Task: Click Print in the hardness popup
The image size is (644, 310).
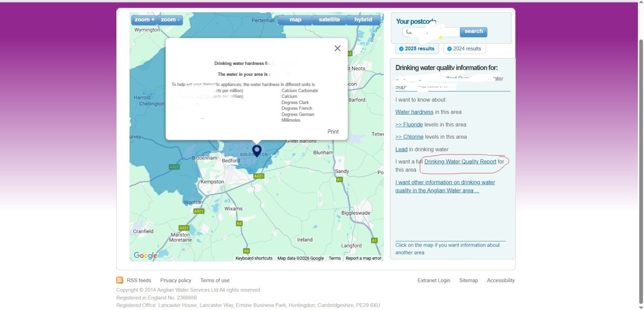Action: [333, 132]
